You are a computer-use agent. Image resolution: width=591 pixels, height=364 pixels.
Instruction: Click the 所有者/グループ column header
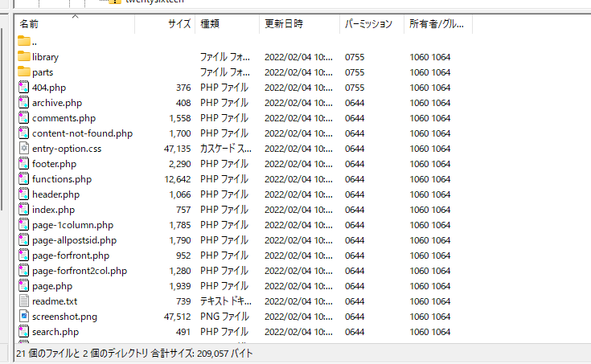(x=437, y=24)
